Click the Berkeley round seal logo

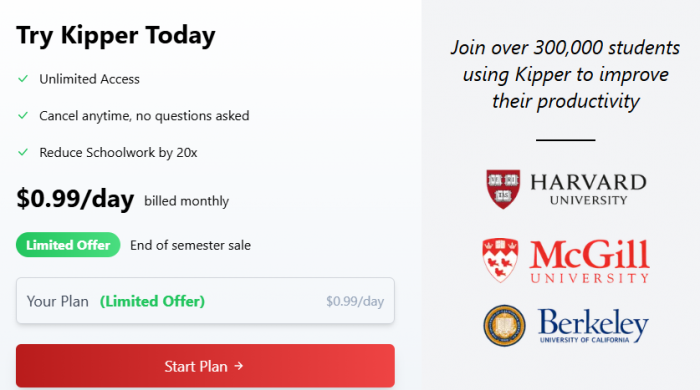point(504,326)
